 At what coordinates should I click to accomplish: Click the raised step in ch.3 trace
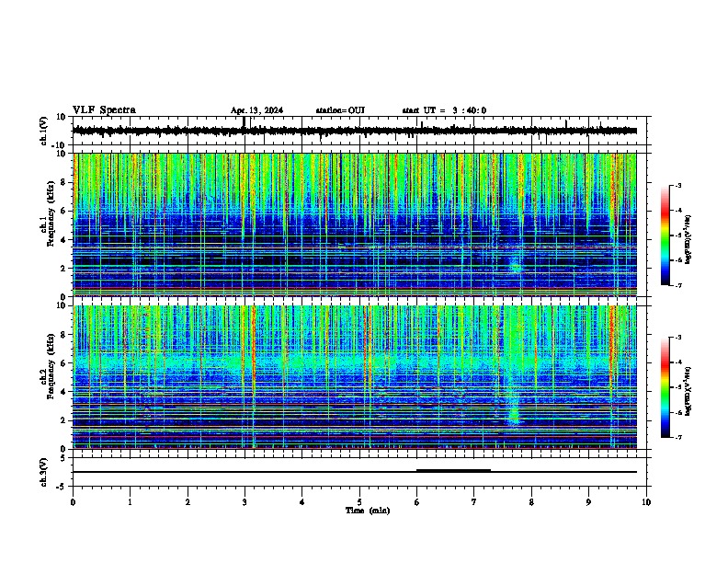[453, 471]
